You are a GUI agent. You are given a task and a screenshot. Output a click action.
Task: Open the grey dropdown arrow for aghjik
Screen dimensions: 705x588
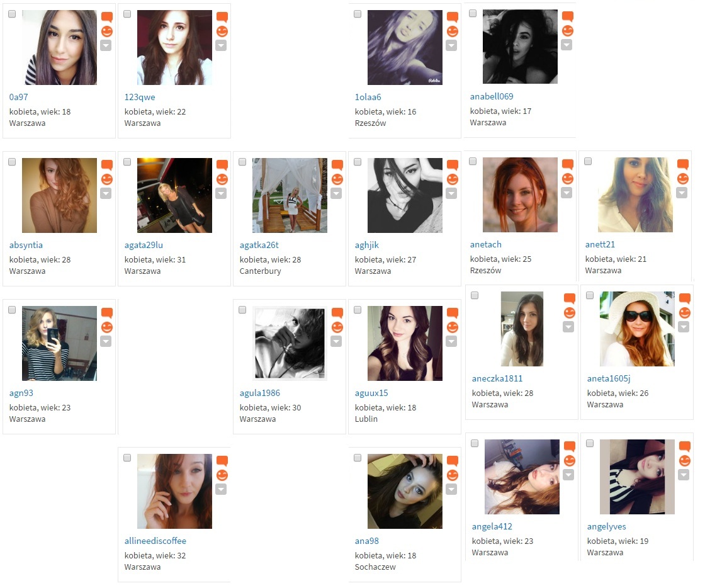pyautogui.click(x=451, y=193)
